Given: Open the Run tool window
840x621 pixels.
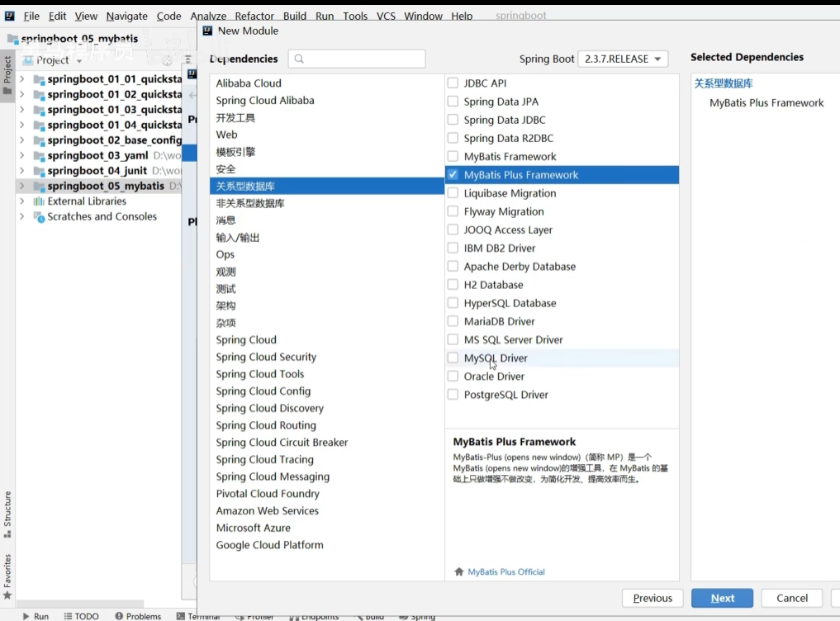Looking at the screenshot, I should (x=36, y=616).
